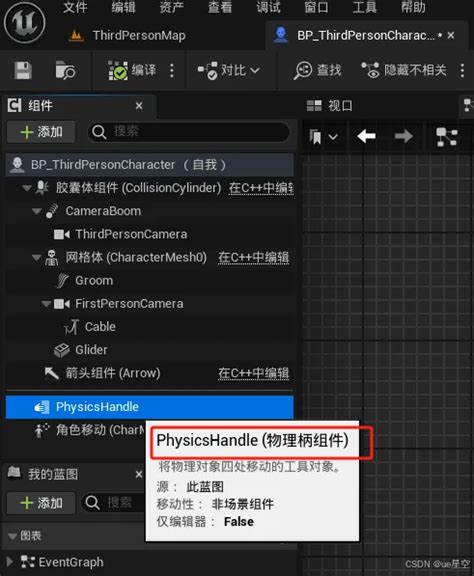This screenshot has width=474, height=576.
Task: Navigate forward with the right arrow icon
Action: (403, 136)
